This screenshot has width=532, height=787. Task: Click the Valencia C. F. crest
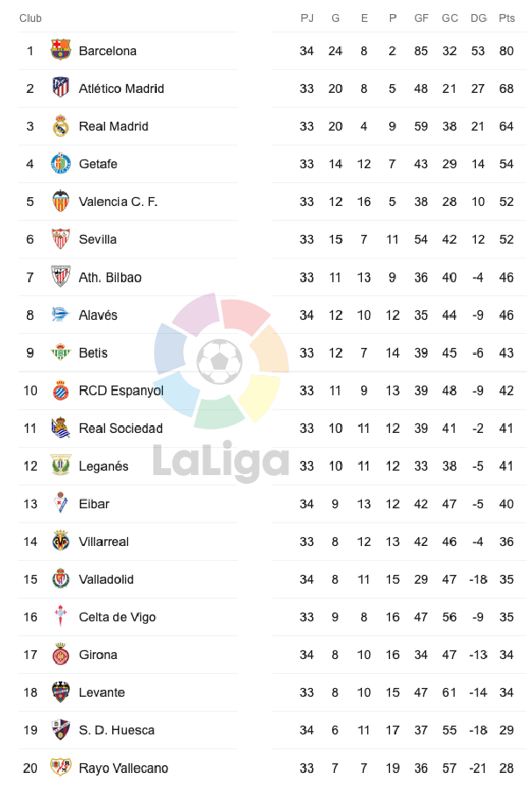tap(60, 201)
